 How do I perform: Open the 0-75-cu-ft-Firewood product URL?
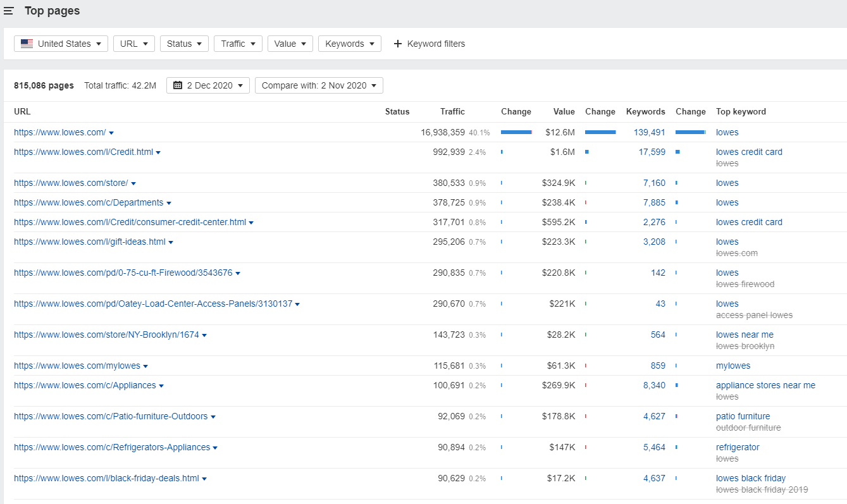tap(123, 273)
